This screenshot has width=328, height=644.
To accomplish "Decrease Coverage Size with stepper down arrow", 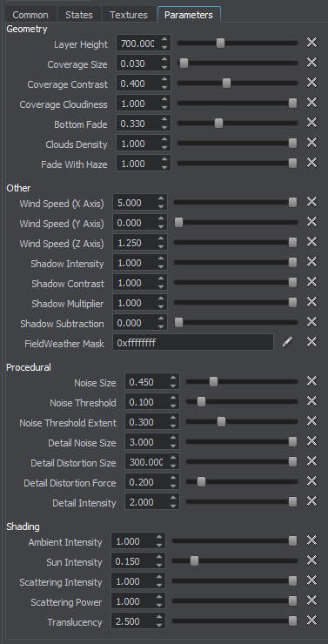I will pos(164,68).
